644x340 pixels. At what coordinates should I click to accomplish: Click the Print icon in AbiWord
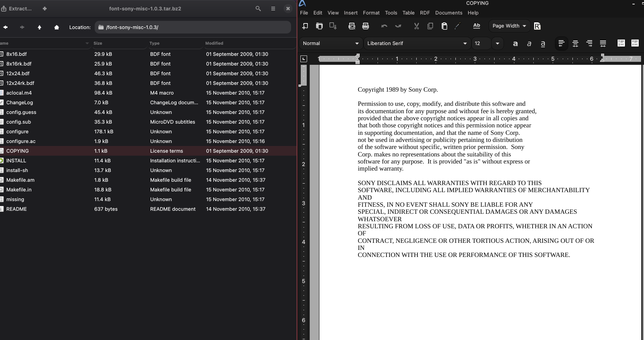366,26
